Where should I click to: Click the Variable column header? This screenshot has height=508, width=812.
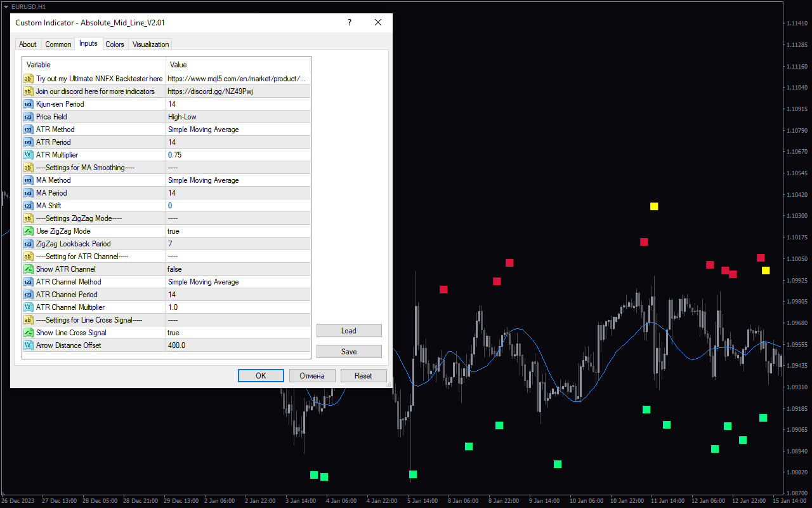tap(94, 65)
